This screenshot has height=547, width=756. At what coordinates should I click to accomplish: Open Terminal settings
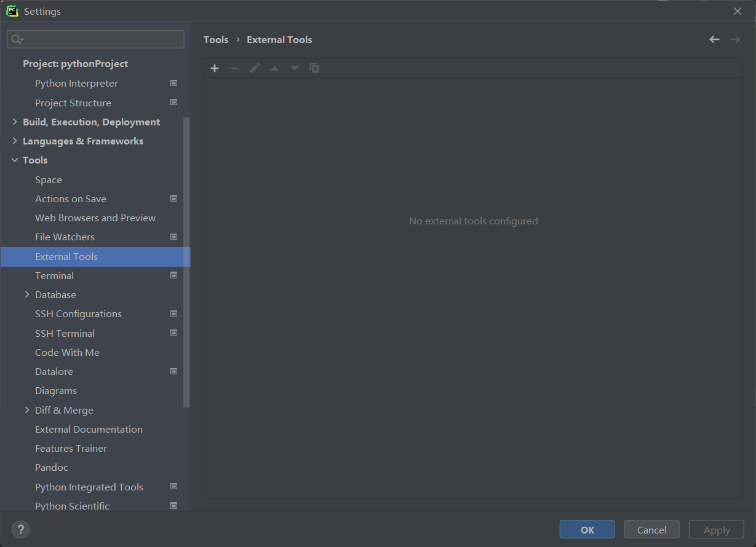(x=54, y=275)
